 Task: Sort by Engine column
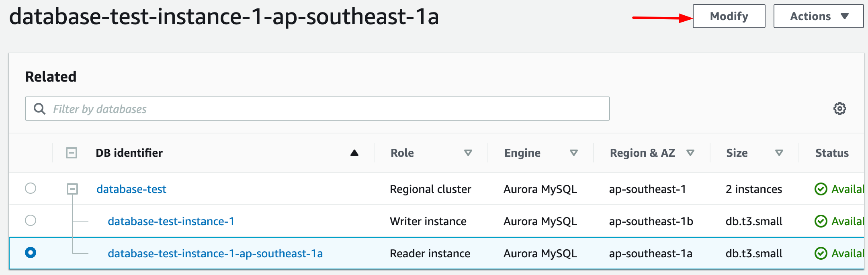(573, 153)
